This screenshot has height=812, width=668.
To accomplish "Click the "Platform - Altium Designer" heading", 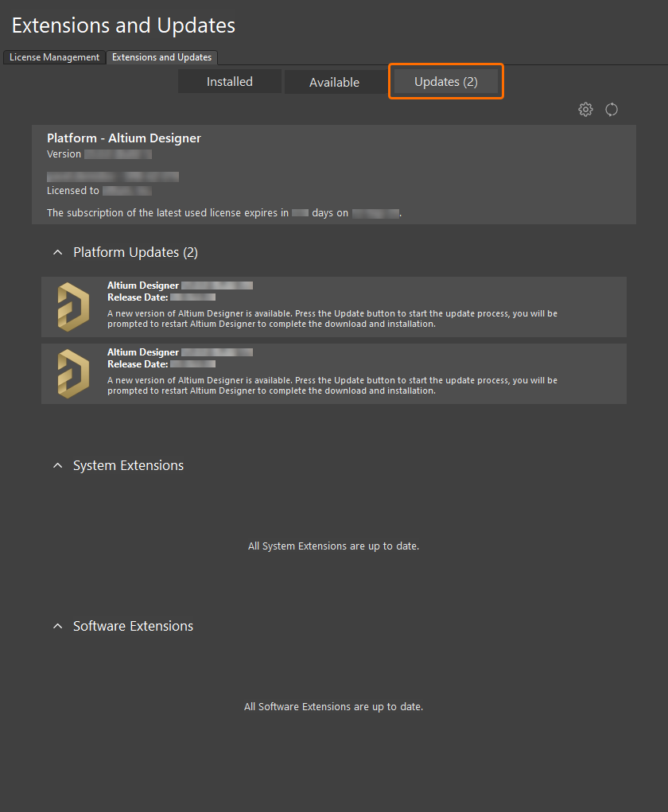I will tap(124, 138).
